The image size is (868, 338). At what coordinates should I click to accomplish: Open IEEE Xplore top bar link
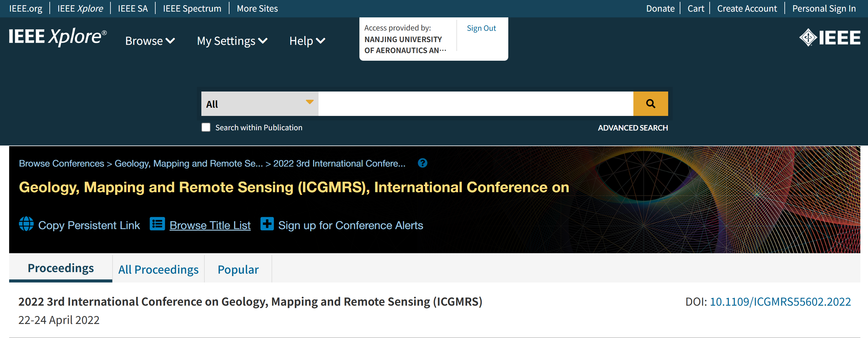tap(80, 9)
